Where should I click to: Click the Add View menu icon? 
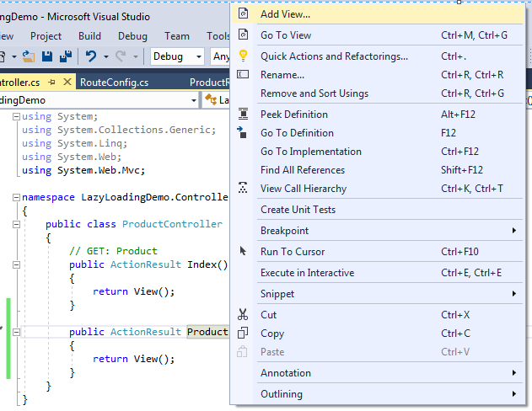tap(244, 13)
